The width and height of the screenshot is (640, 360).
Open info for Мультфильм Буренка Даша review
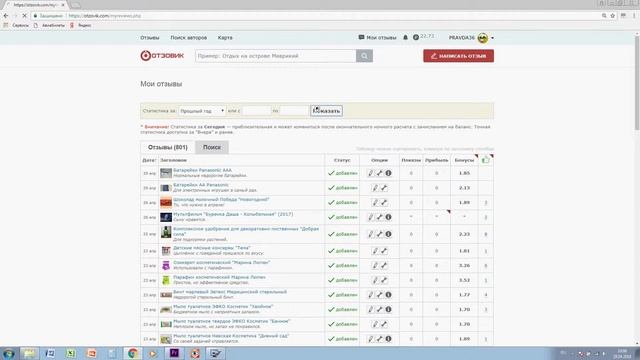389,217
